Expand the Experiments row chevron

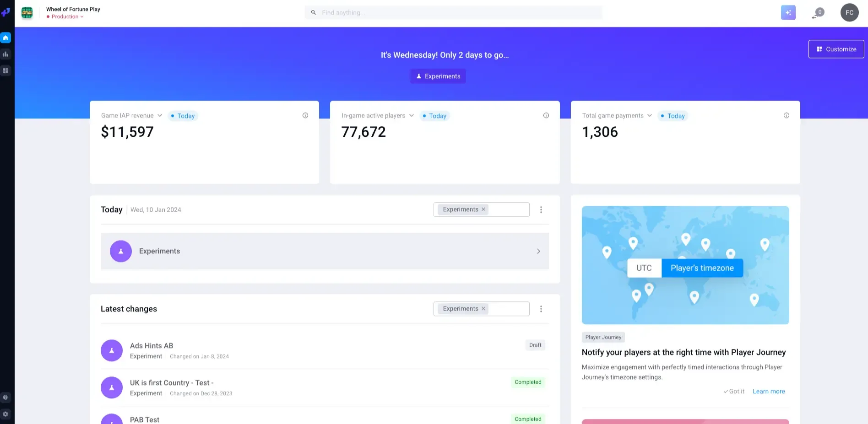coord(538,252)
